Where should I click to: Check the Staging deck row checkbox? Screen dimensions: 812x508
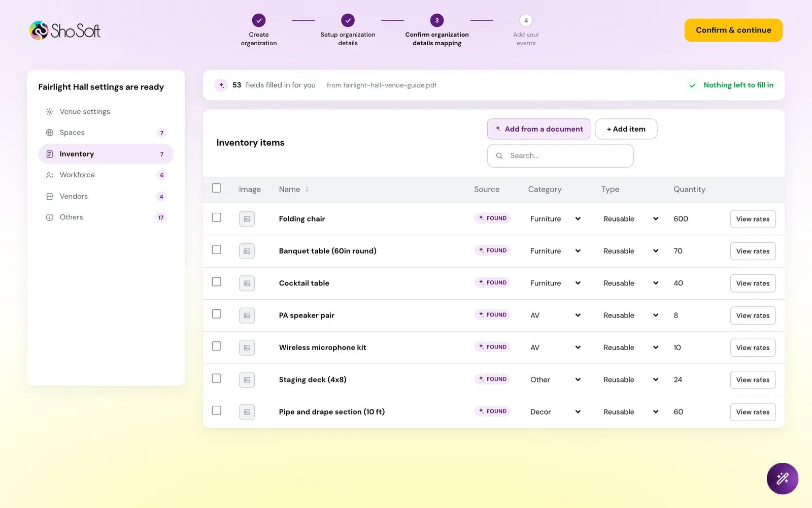click(x=217, y=378)
